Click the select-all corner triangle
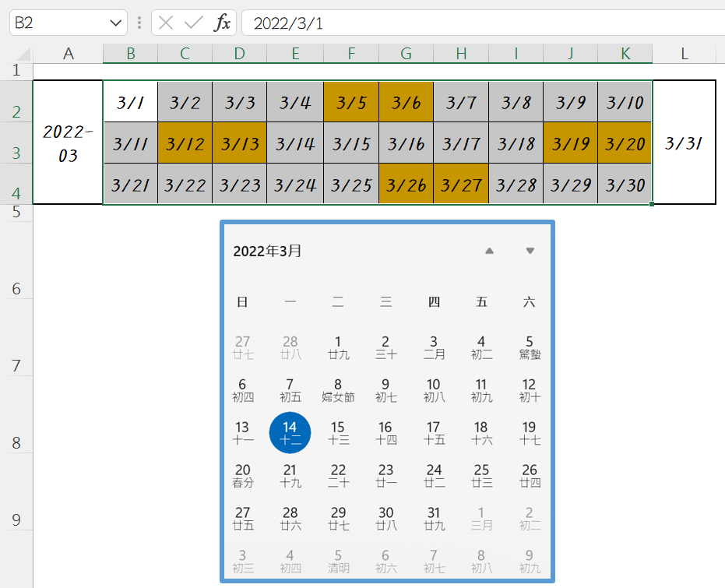The width and height of the screenshot is (725, 588). tap(24, 54)
